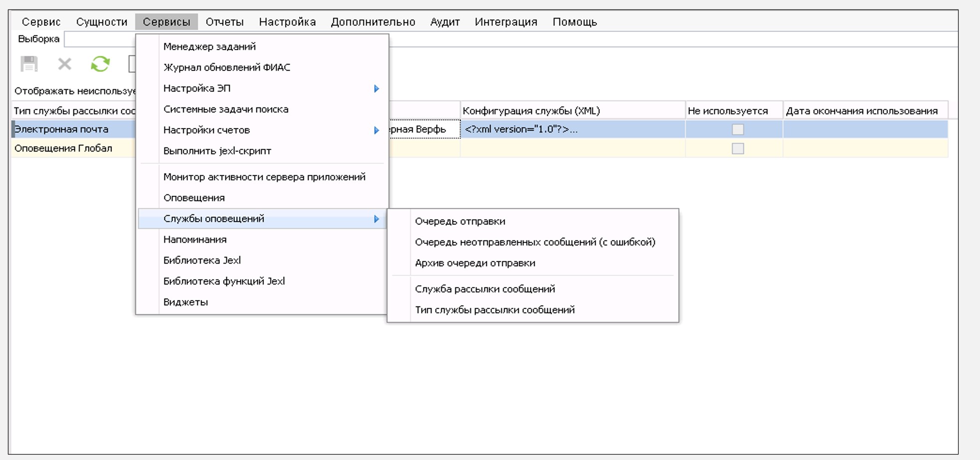Open Журнал обновлений ФИАС

click(226, 67)
